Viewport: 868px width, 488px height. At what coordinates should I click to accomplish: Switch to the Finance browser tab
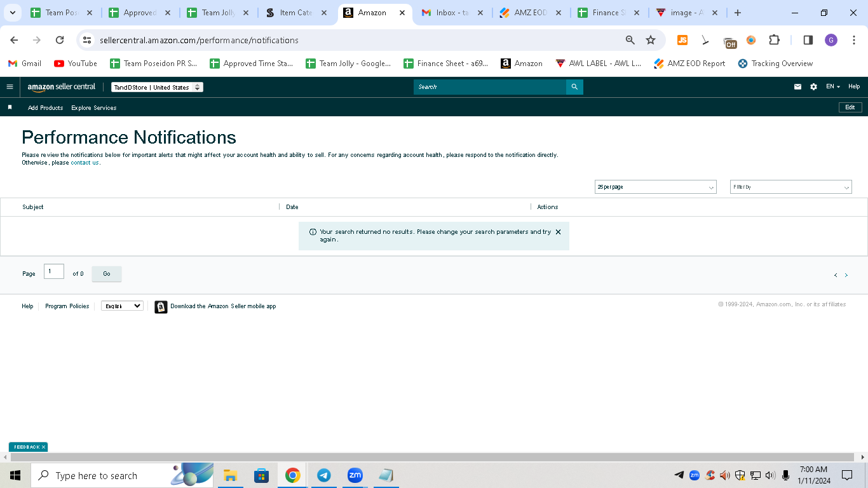(x=609, y=13)
